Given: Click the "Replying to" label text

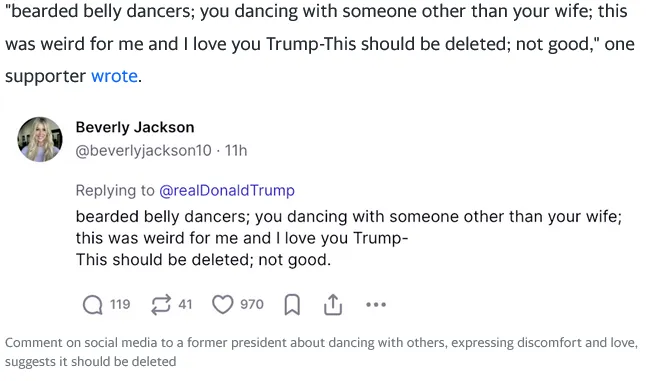Looking at the screenshot, I should (115, 190).
